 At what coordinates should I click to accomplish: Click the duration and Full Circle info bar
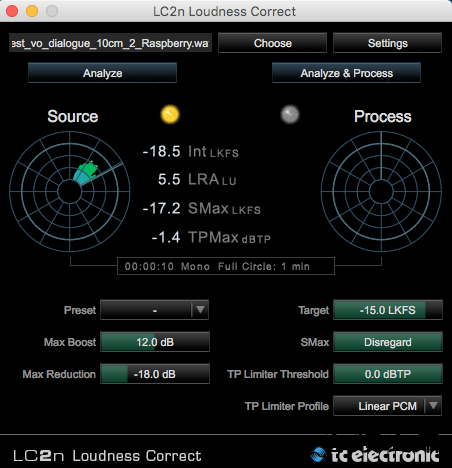[x=226, y=266]
